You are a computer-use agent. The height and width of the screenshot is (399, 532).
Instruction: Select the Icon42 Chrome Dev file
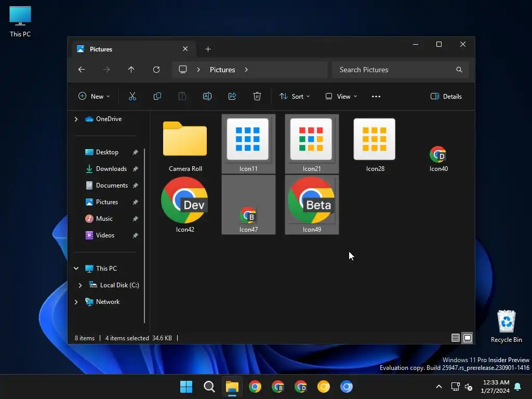pyautogui.click(x=185, y=205)
